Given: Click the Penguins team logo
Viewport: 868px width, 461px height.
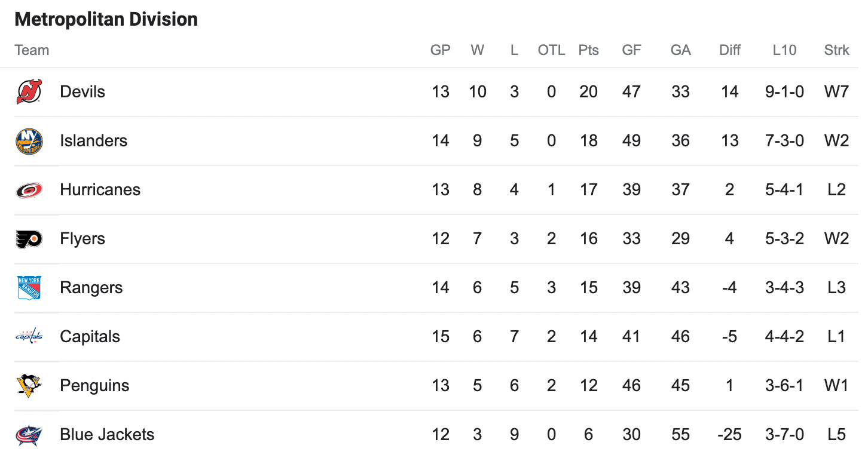Looking at the screenshot, I should (29, 386).
